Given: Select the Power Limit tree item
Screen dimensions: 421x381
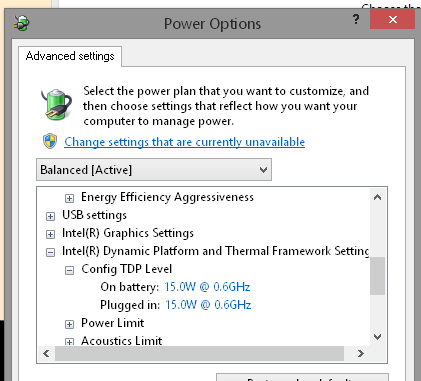Looking at the screenshot, I should pyautogui.click(x=113, y=323).
